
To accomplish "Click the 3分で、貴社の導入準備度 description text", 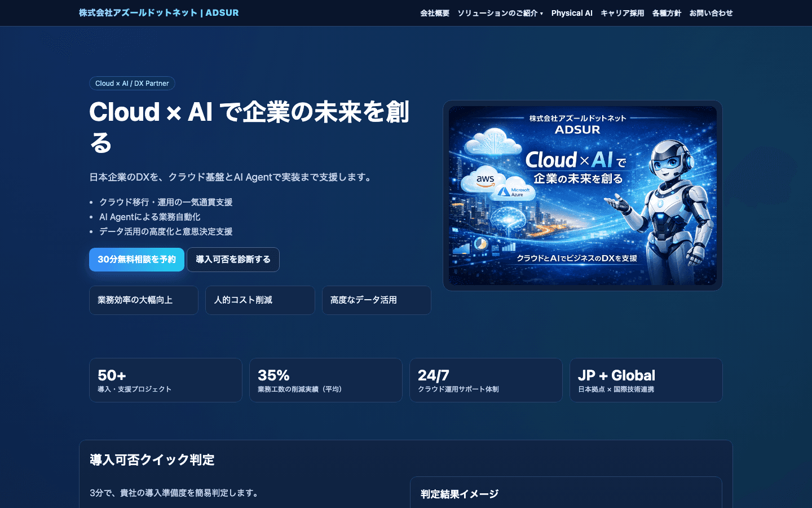I will (175, 493).
